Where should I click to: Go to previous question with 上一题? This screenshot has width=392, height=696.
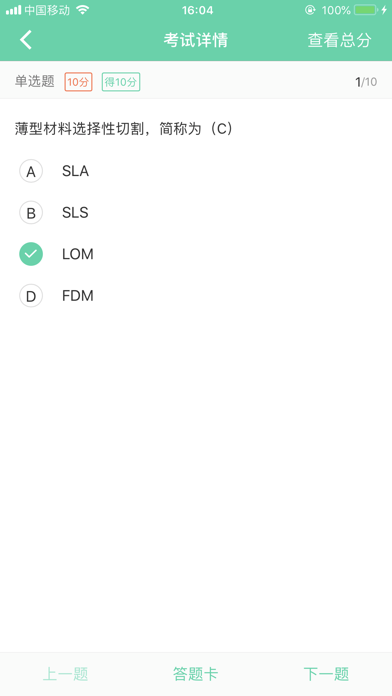65,674
